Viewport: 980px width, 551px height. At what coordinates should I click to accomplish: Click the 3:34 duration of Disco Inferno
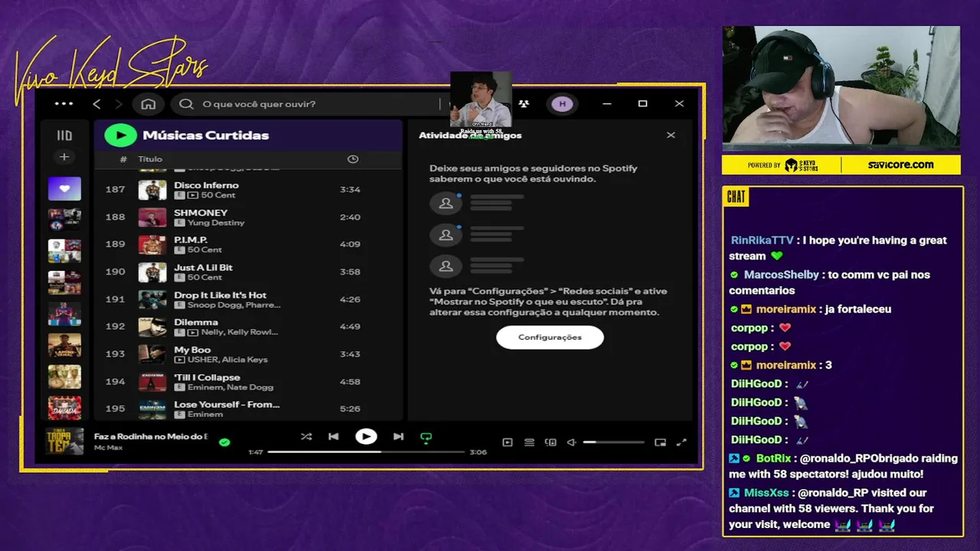coord(350,190)
